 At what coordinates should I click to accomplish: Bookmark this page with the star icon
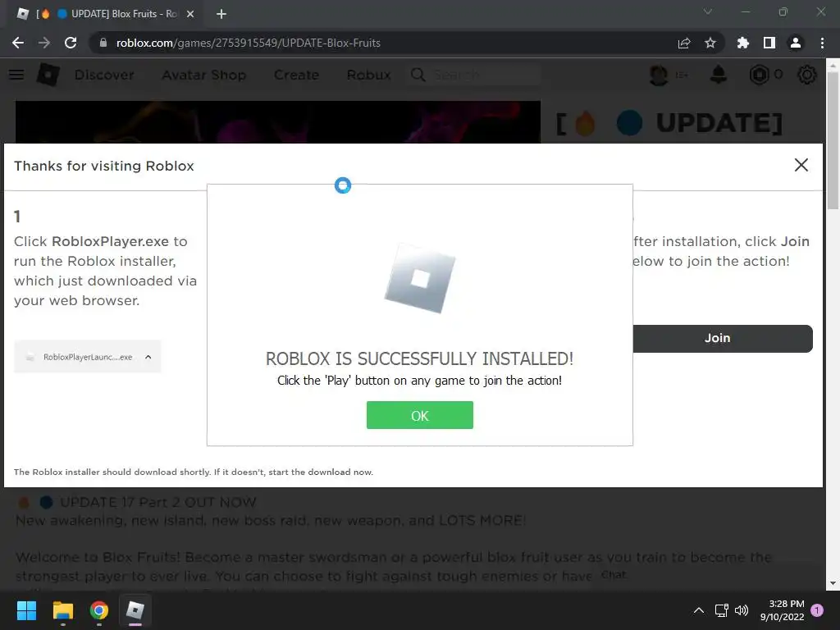pyautogui.click(x=710, y=43)
